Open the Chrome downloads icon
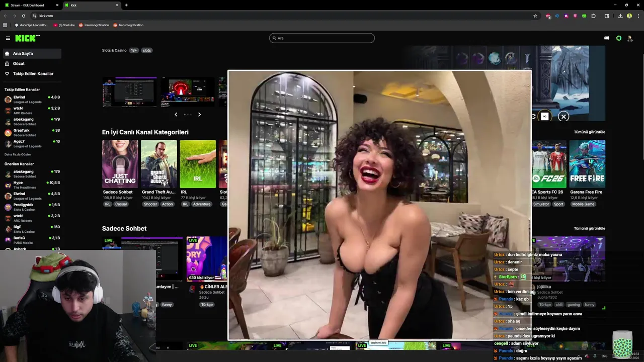This screenshot has height=362, width=644. pyautogui.click(x=620, y=16)
